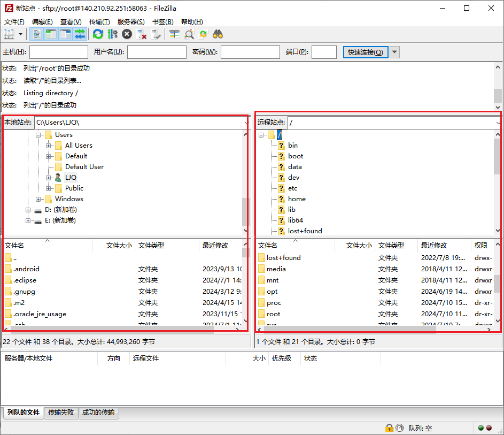The width and height of the screenshot is (504, 435).
Task: Collapse the remote root directory node
Action: coord(261,135)
